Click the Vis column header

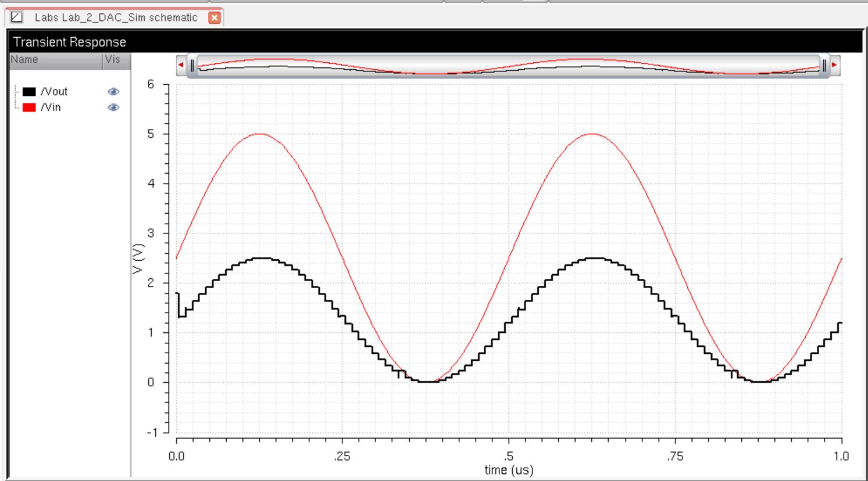pyautogui.click(x=113, y=59)
